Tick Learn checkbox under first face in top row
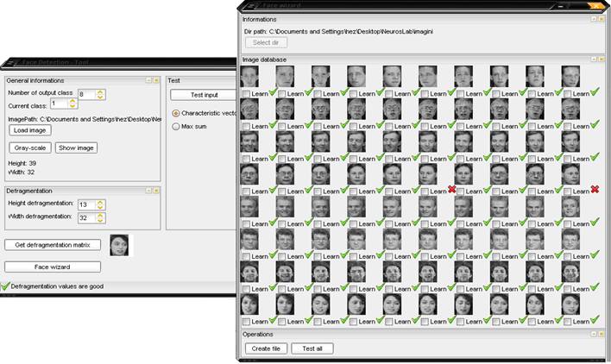 click(247, 93)
